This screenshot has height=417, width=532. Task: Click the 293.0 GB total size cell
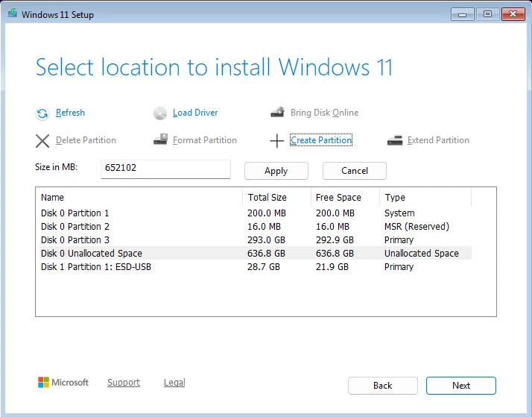pyautogui.click(x=266, y=239)
